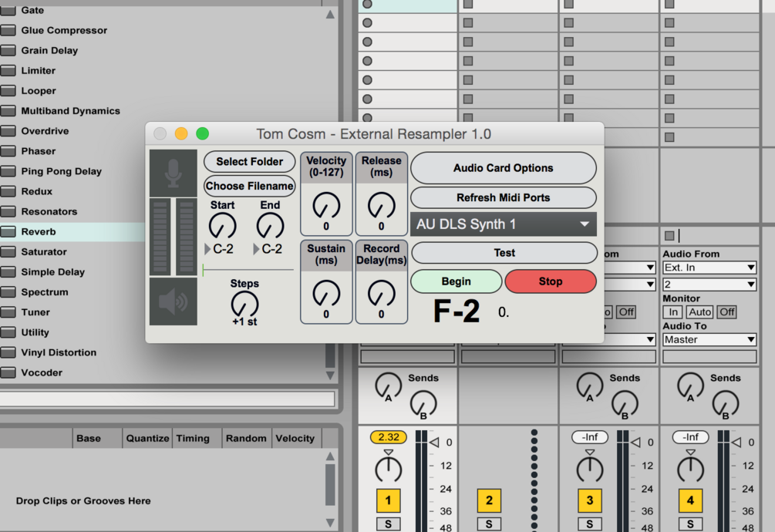Click the Vocoder device icon
This screenshot has width=775, height=532.
point(8,372)
